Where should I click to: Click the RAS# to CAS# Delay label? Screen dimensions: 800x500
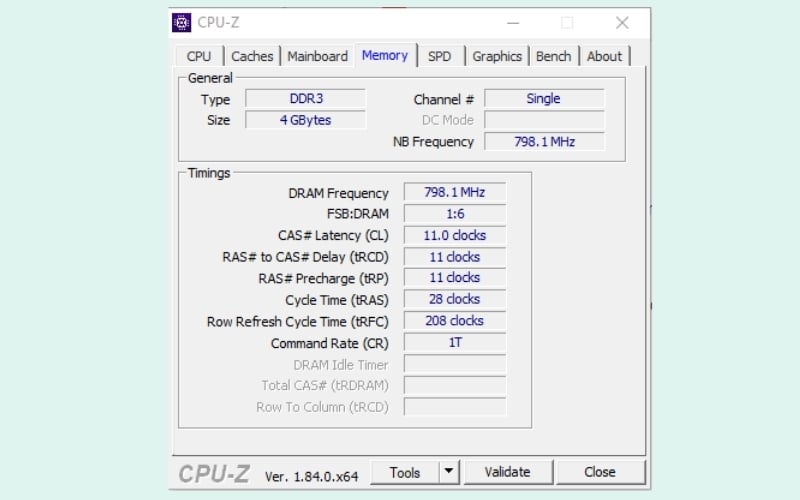click(305, 257)
